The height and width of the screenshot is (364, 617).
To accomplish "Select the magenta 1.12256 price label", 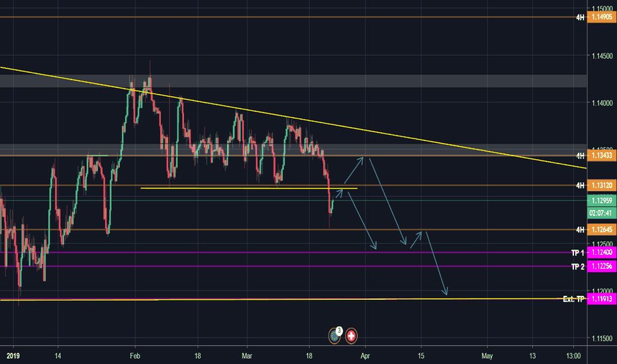I will 602,267.
